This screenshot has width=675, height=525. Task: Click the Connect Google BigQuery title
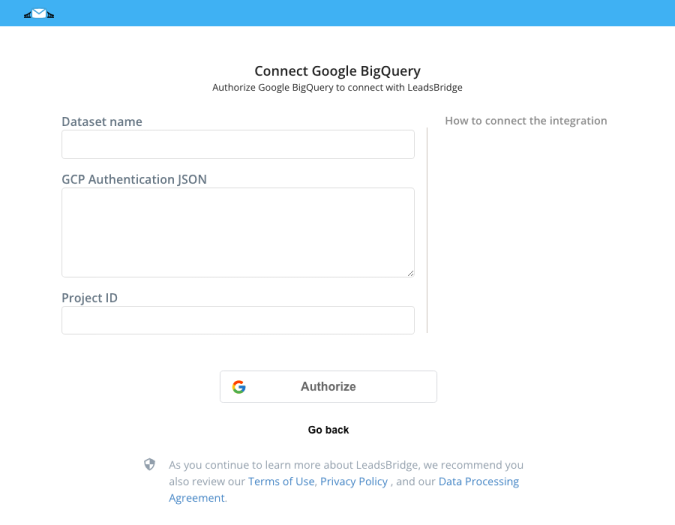click(338, 71)
